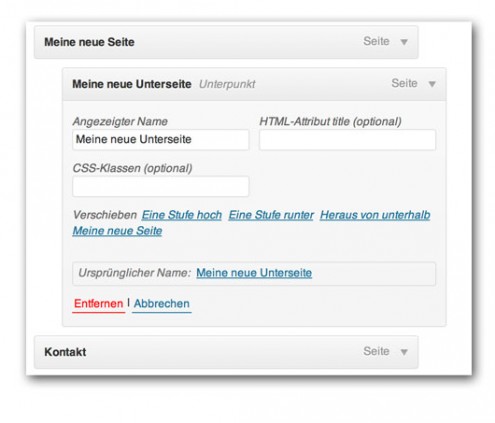This screenshot has height=423, width=495.
Task: Cancel editing with Abbrechen
Action: pos(162,304)
